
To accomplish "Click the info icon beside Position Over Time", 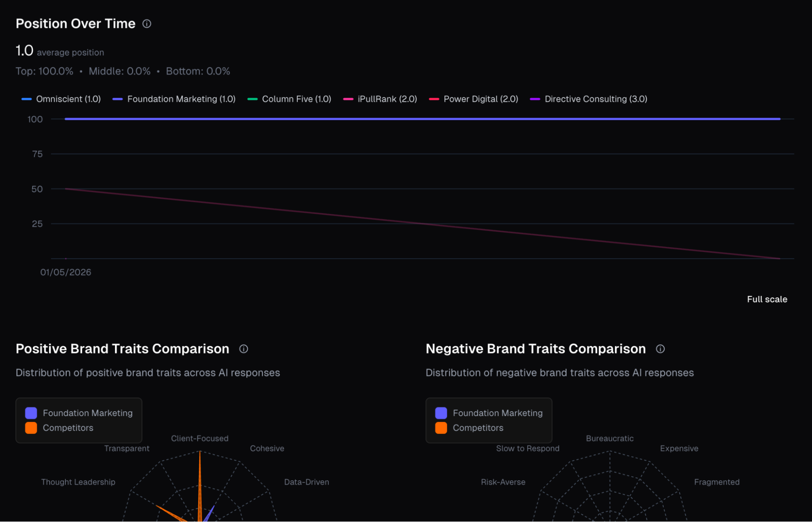I will pos(146,24).
